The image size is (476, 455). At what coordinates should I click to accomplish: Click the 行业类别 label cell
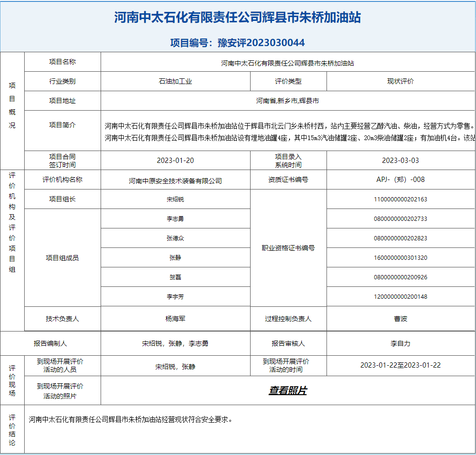click(x=62, y=81)
